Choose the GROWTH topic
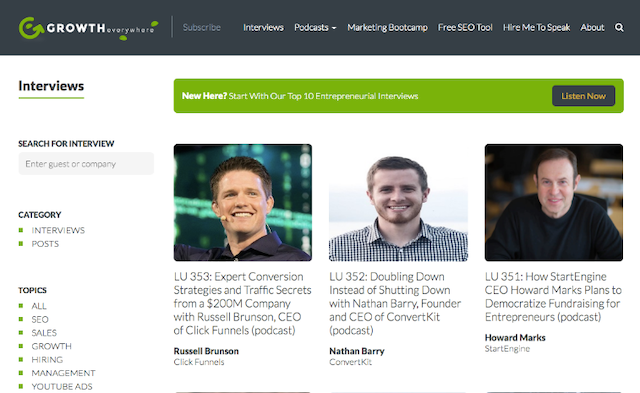640x393 pixels. (x=51, y=346)
